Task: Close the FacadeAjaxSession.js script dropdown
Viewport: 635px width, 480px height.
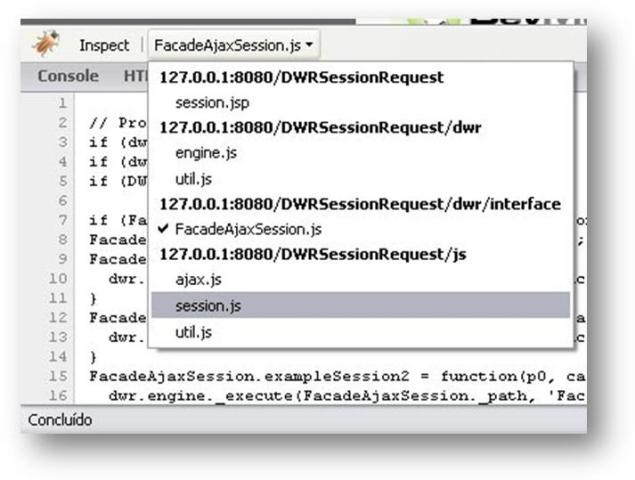Action: coord(236,46)
